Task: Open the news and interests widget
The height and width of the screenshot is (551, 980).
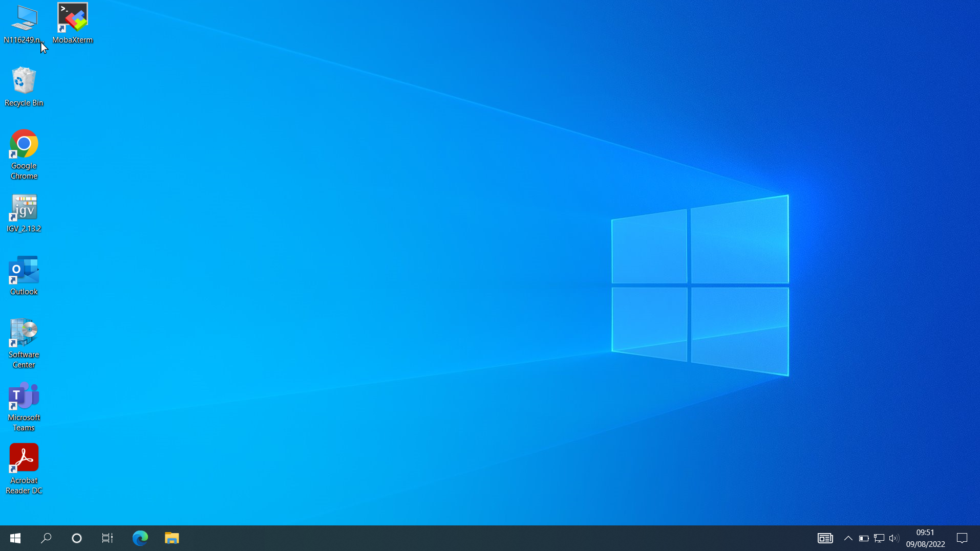Action: [x=825, y=538]
